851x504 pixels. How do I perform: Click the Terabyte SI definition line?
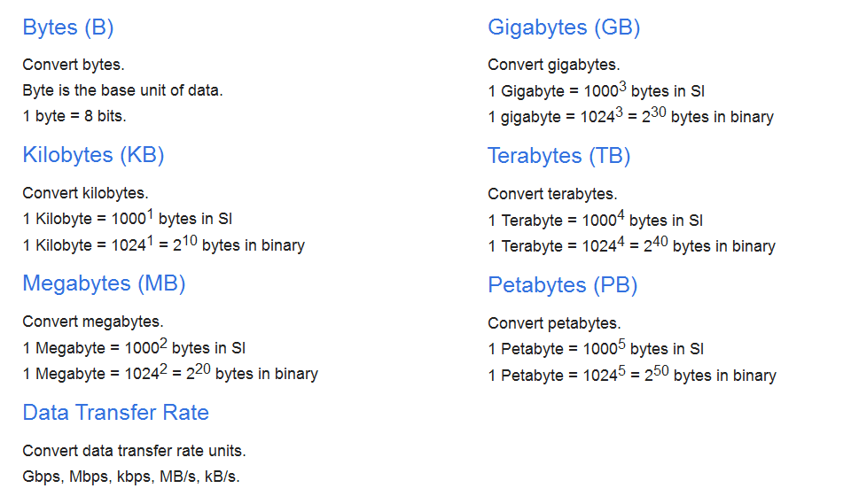click(595, 220)
